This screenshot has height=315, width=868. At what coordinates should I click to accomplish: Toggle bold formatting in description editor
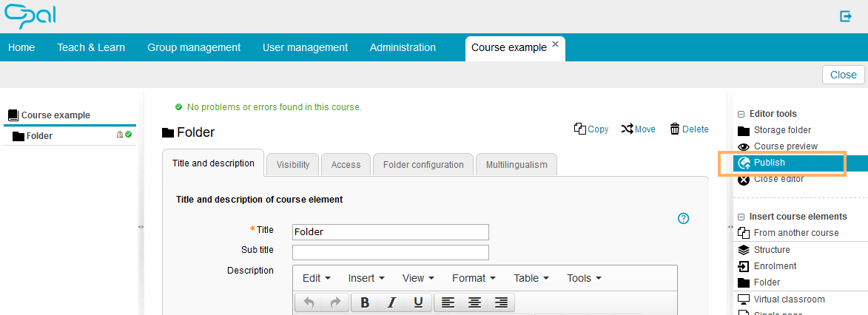pyautogui.click(x=365, y=302)
